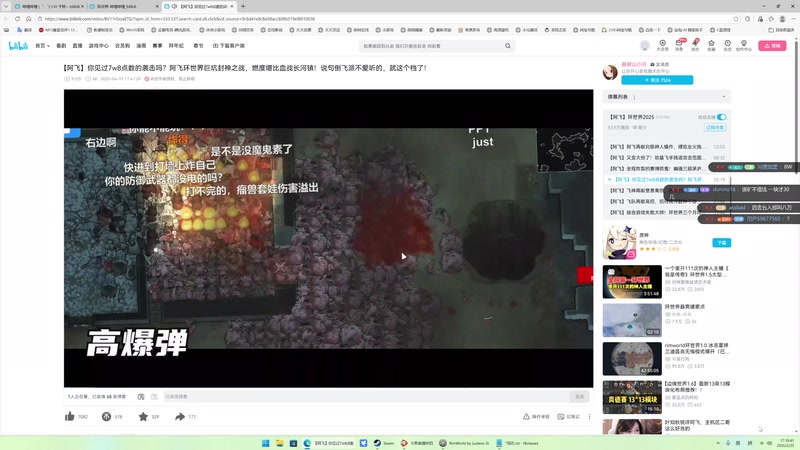Screen dimensions: 800x450
Task: Open the Notepad window in the taskbar
Action: [517, 443]
